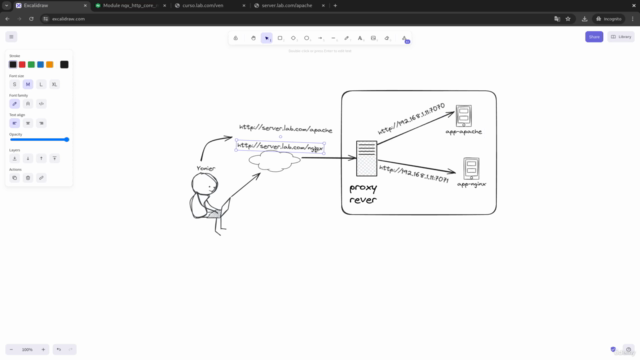
Task: Open the browser downloads icon
Action: [584, 19]
